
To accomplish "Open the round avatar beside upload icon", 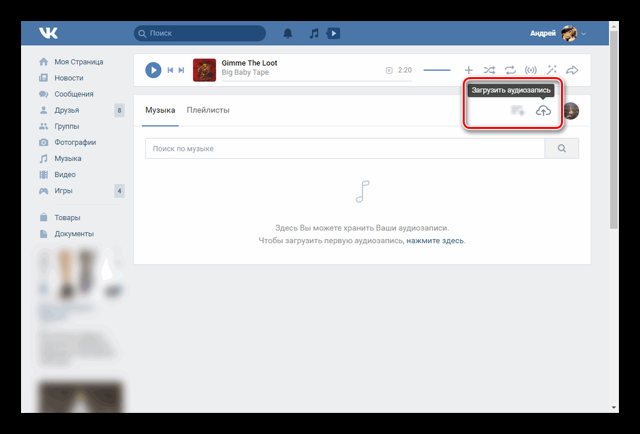I will (571, 111).
